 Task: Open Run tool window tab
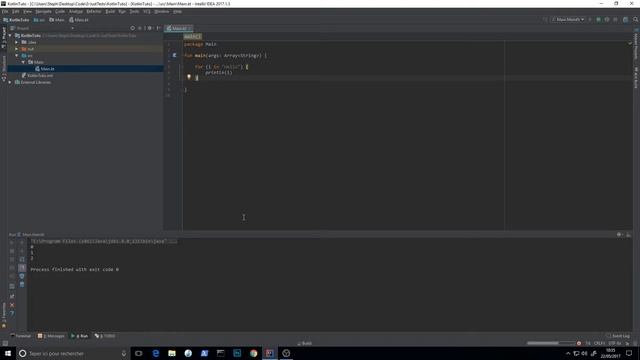tap(80, 336)
